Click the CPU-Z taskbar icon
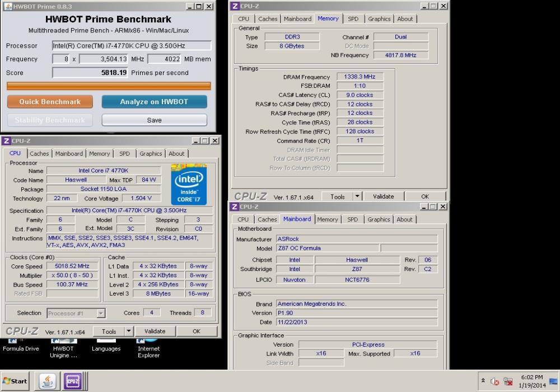 point(73,381)
